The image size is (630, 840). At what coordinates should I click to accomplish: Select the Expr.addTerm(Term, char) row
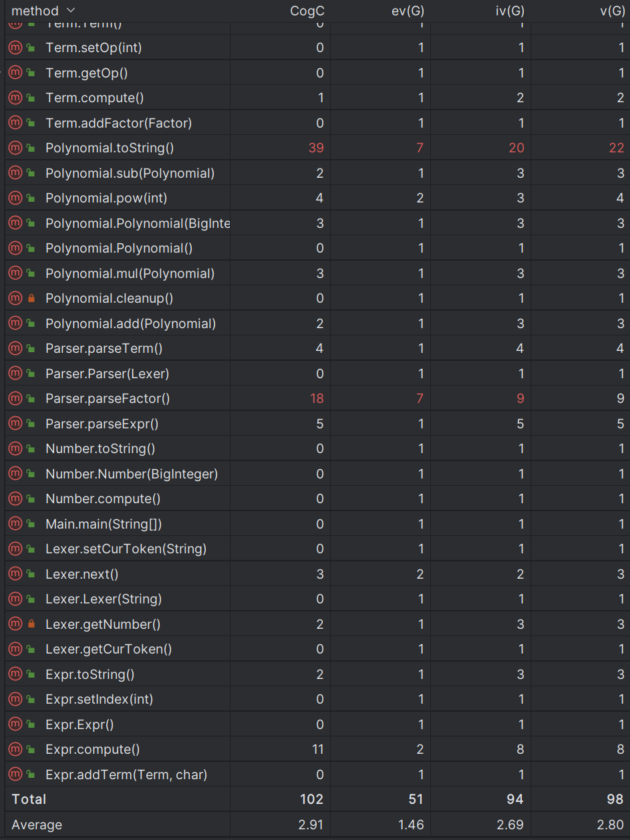pyautogui.click(x=315, y=775)
